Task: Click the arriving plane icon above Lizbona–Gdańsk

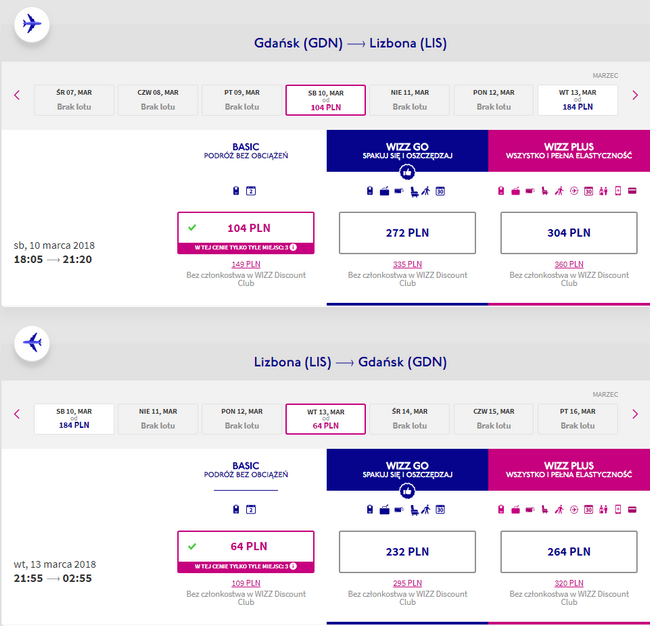Action: click(x=32, y=343)
